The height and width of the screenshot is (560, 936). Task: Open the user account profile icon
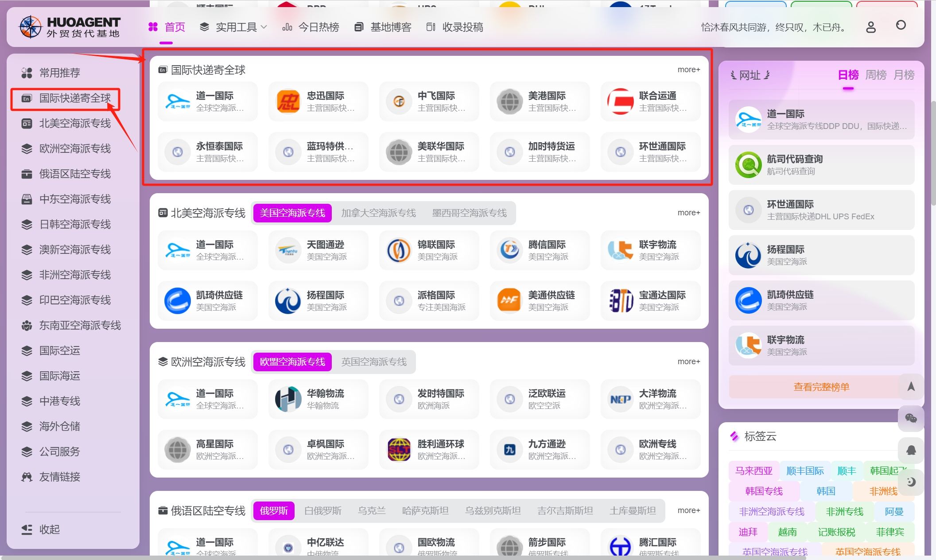click(871, 27)
